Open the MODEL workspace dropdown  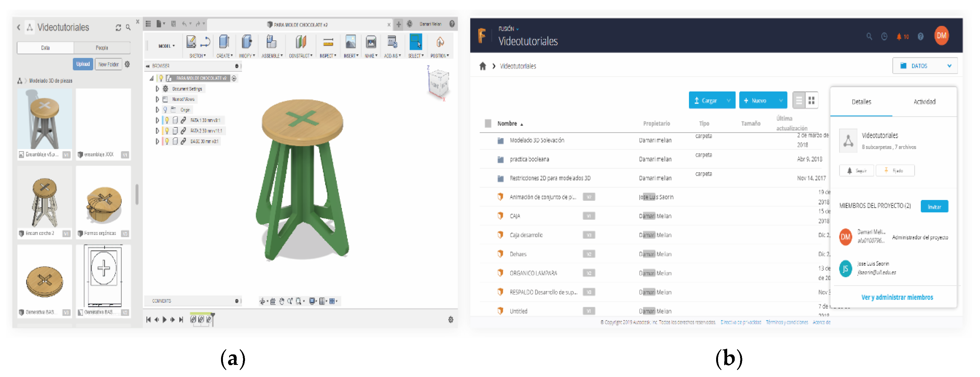166,46
